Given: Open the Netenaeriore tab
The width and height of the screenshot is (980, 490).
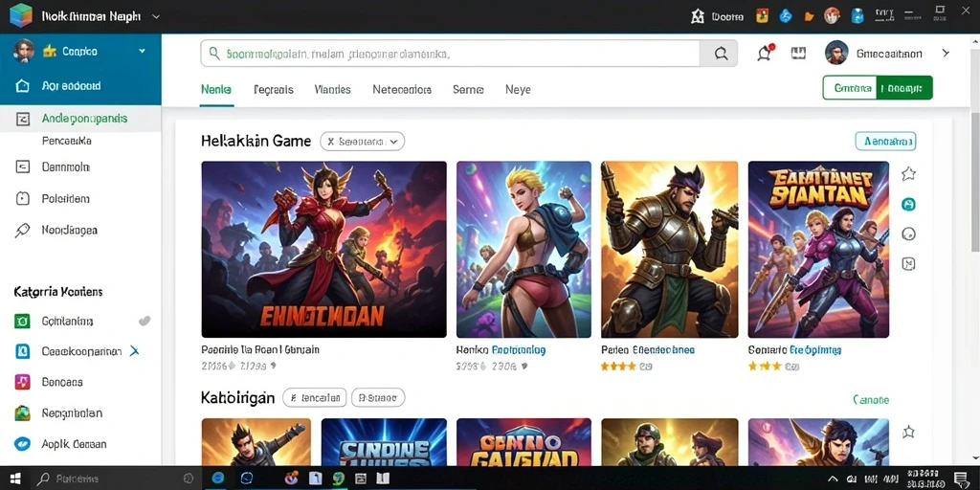Looking at the screenshot, I should [402, 89].
